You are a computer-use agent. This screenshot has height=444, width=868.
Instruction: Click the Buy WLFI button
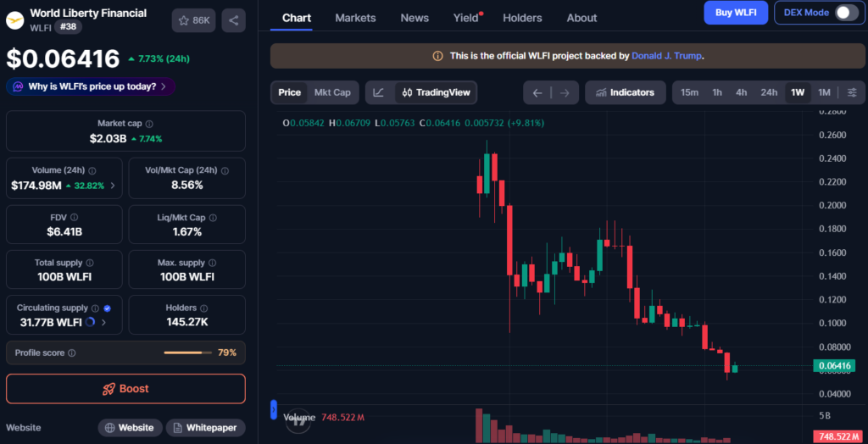point(737,13)
